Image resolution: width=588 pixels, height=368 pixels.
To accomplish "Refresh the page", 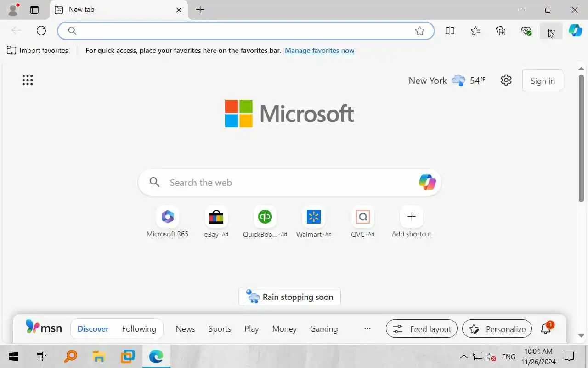I will [41, 30].
